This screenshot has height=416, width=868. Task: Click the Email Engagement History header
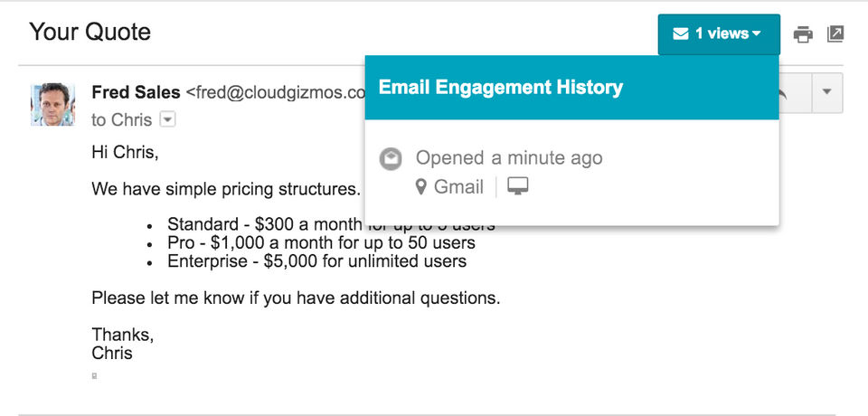[x=500, y=88]
